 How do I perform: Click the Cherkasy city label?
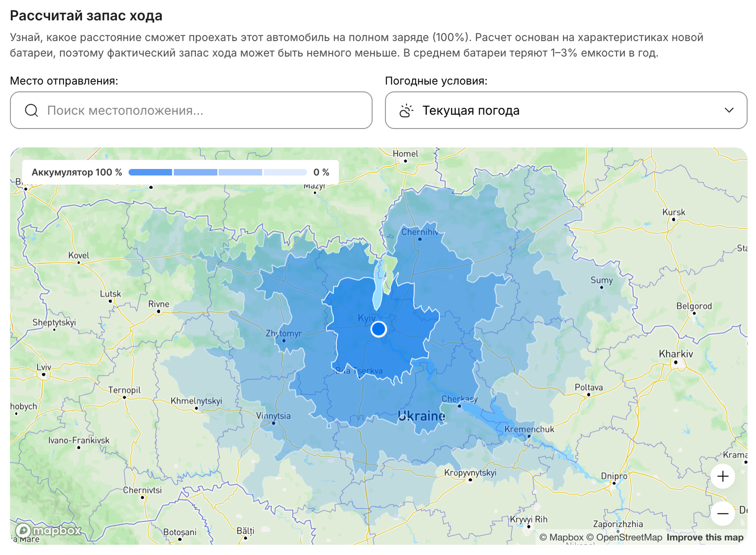point(459,399)
